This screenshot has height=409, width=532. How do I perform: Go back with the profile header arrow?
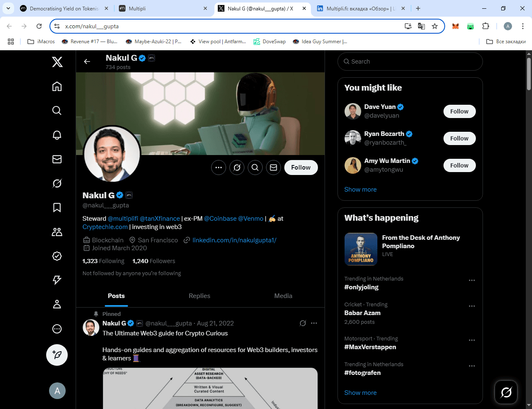[x=87, y=62]
